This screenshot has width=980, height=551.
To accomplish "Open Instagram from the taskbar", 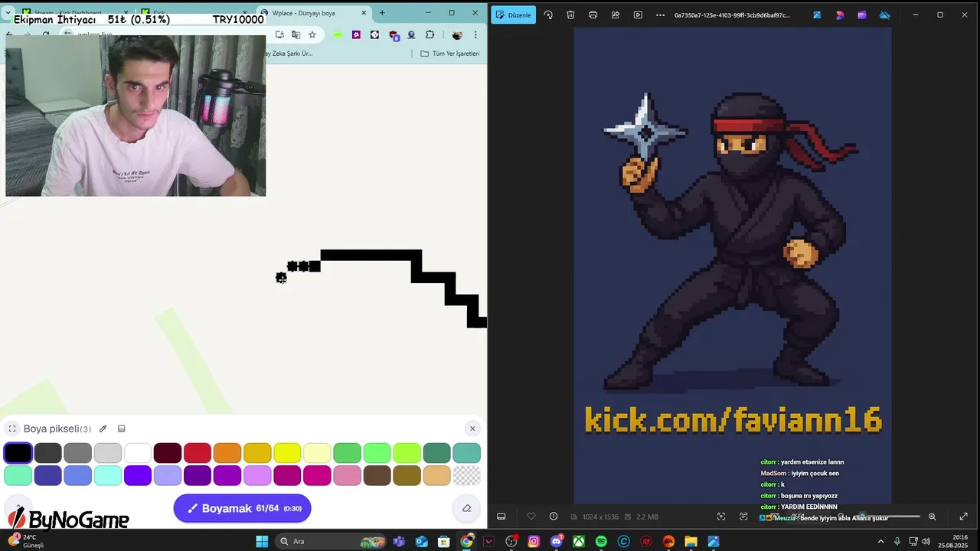I will [534, 541].
